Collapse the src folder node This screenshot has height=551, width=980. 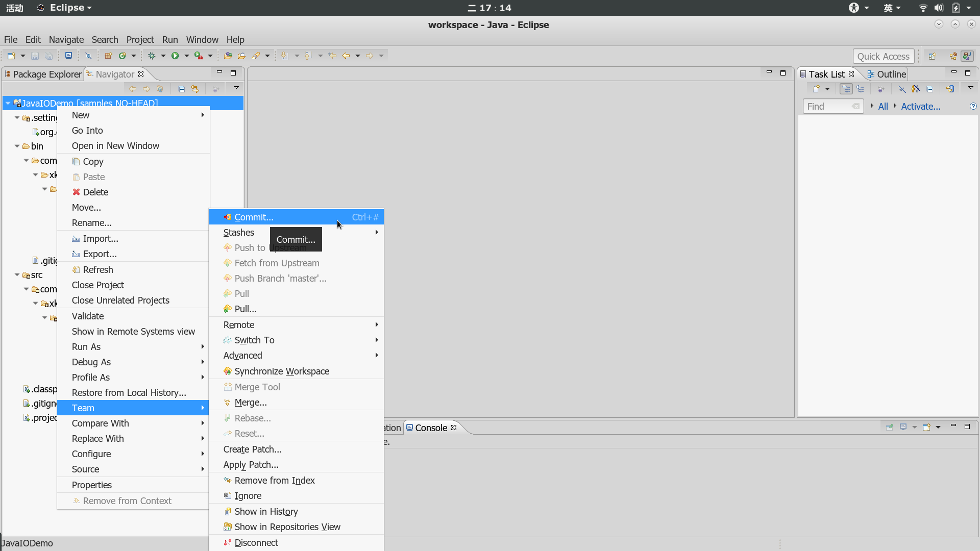(17, 274)
